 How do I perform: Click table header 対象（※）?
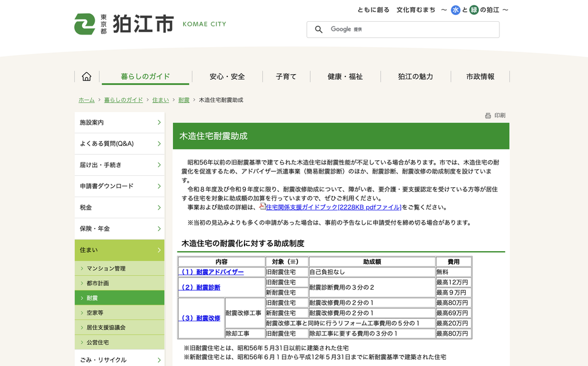pyautogui.click(x=287, y=261)
